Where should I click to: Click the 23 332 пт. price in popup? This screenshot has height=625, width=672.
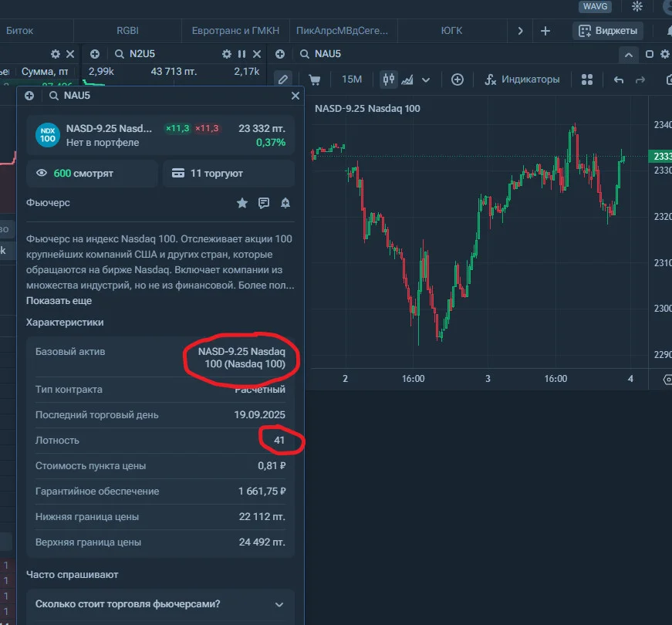point(262,129)
